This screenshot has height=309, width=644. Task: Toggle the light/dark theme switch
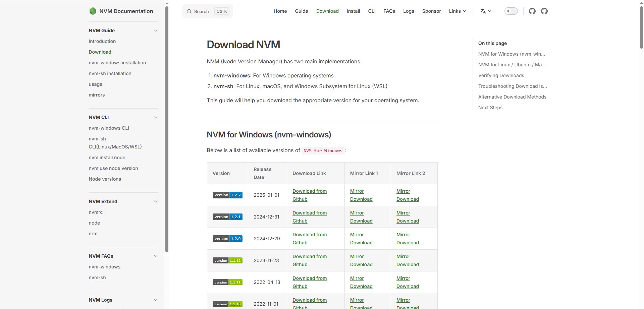[511, 11]
